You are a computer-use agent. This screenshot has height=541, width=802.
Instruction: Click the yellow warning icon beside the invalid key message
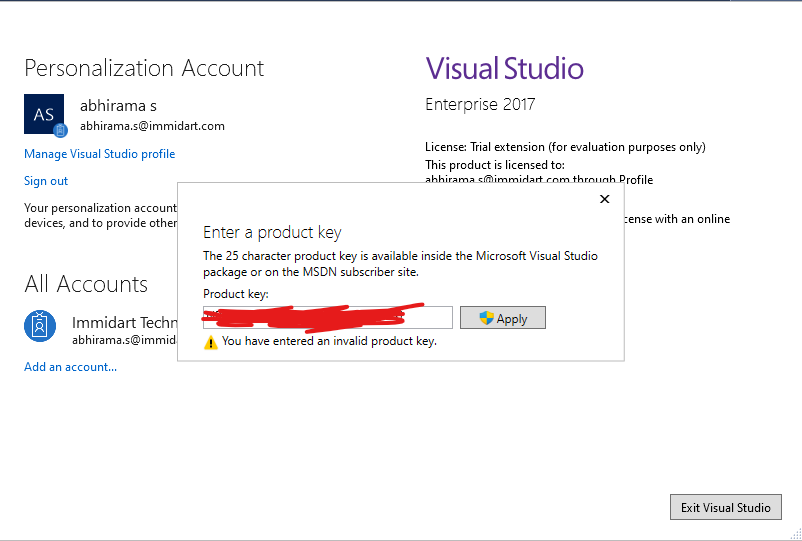tap(211, 342)
